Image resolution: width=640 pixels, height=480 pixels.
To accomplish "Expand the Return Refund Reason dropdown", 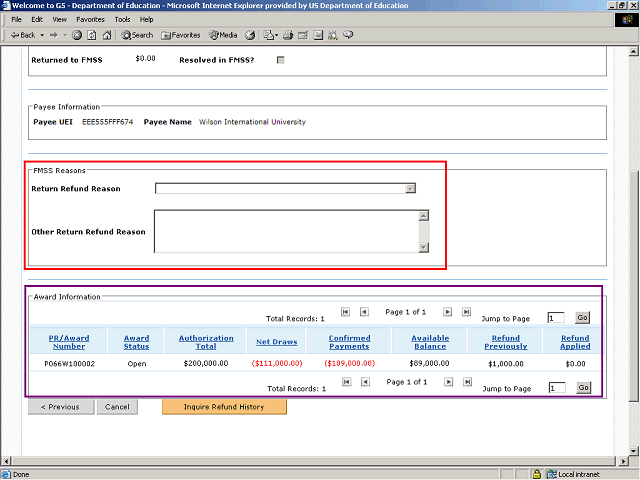I will (410, 188).
